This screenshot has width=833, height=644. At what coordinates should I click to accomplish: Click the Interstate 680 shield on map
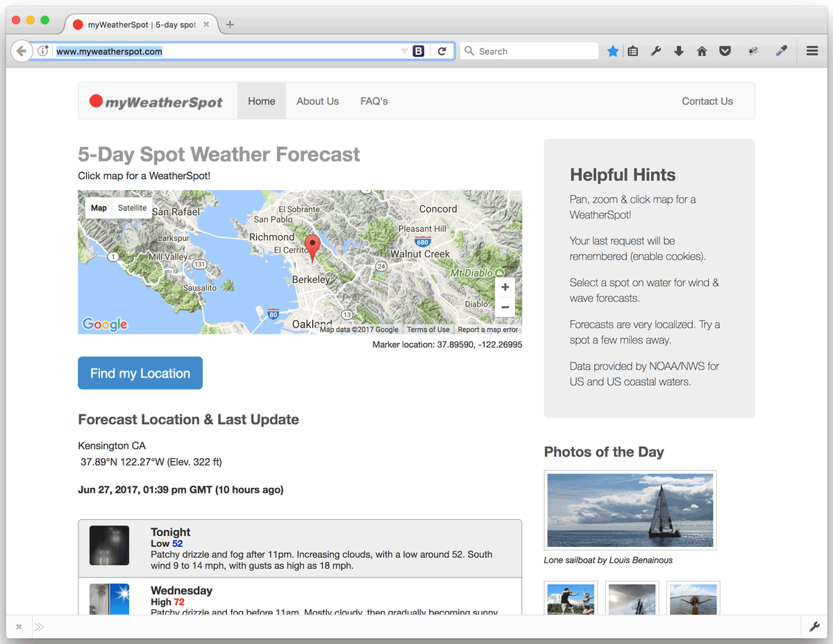coord(422,241)
